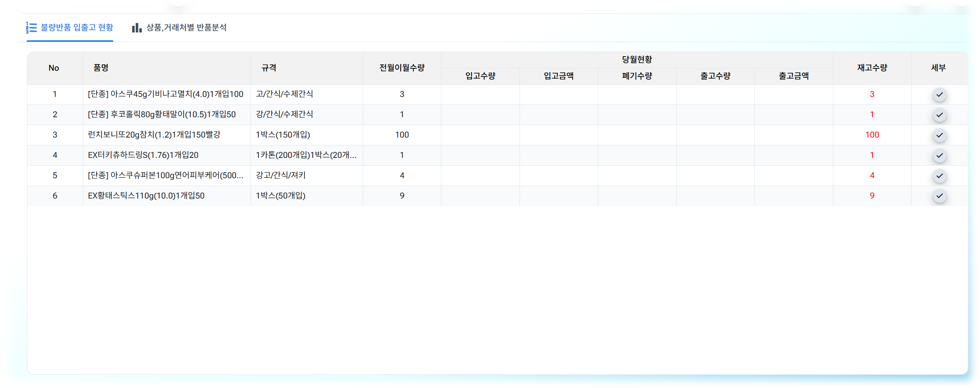Select product name 런치보니또20g참치 cell
Screen dimensions: 980x388
pyautogui.click(x=154, y=135)
